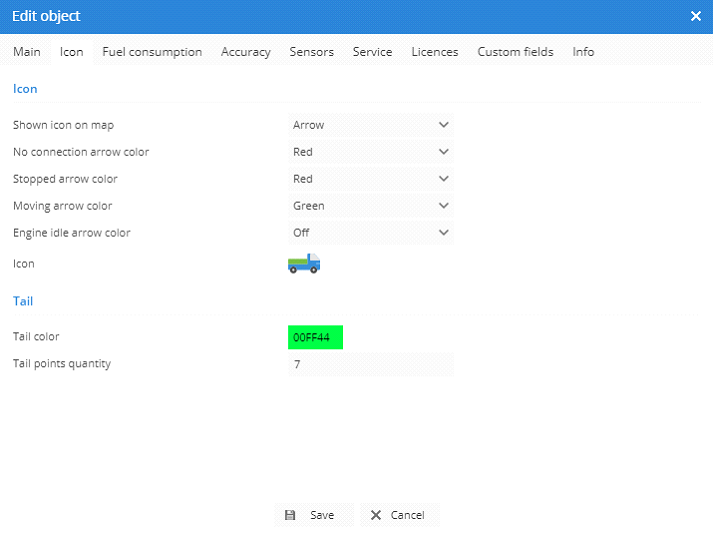
Task: Save the object settings
Action: pyautogui.click(x=312, y=515)
